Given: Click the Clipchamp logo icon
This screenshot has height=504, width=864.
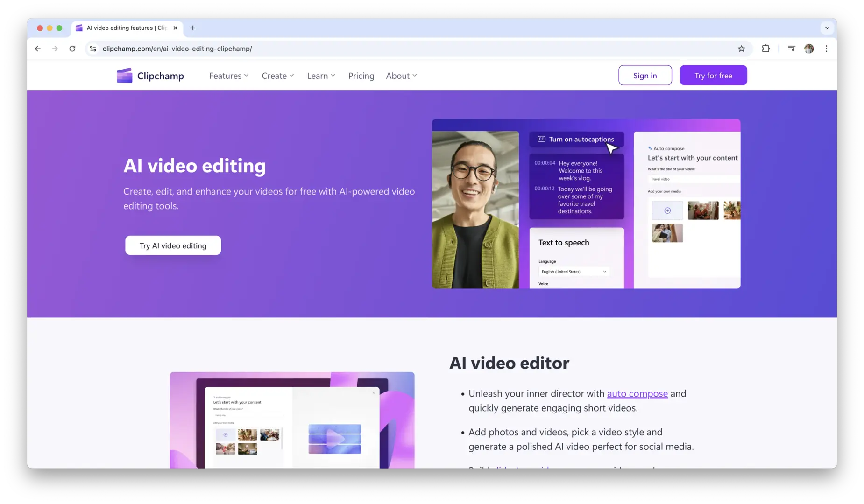Looking at the screenshot, I should pyautogui.click(x=124, y=76).
